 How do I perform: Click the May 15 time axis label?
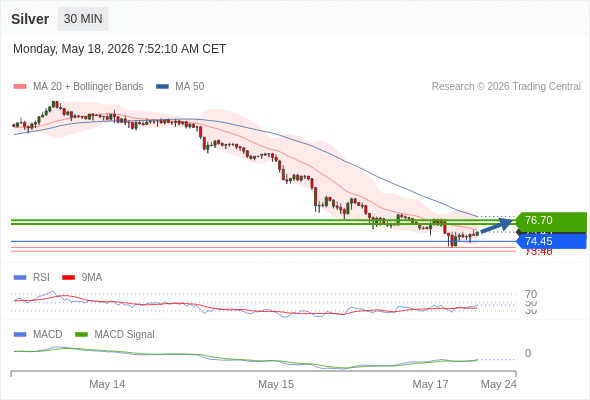coord(276,384)
